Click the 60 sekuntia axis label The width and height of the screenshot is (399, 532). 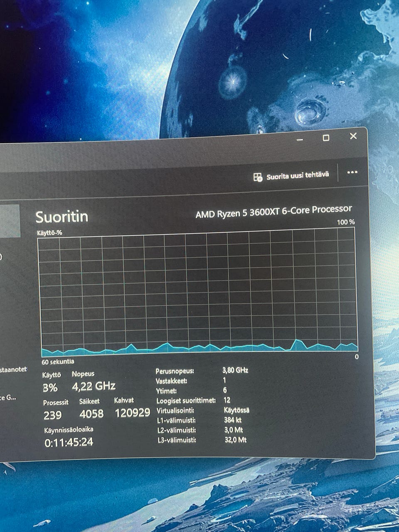click(58, 362)
